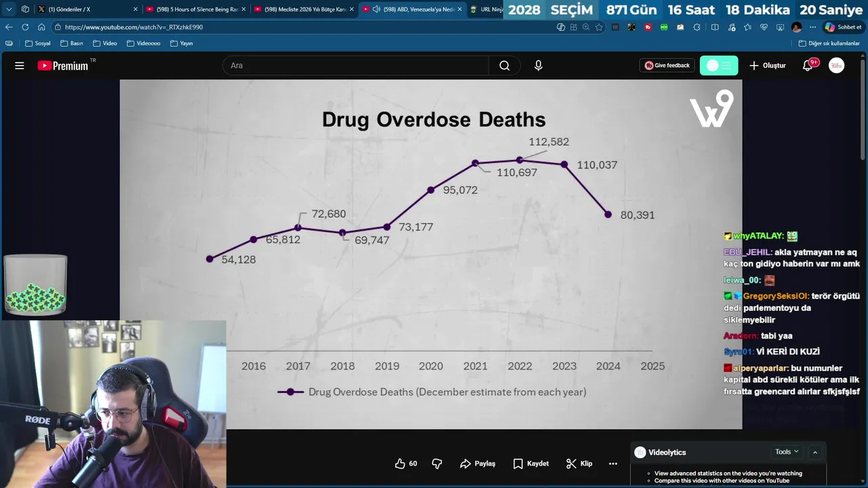Open the Sosyal bookmarks folder
868x488 pixels.
[x=38, y=43]
